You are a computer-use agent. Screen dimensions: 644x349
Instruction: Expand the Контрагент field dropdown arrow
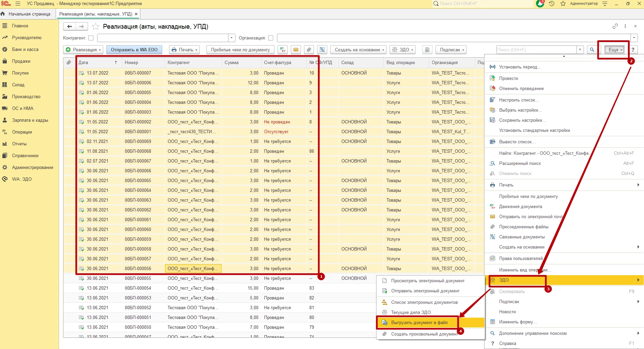232,38
